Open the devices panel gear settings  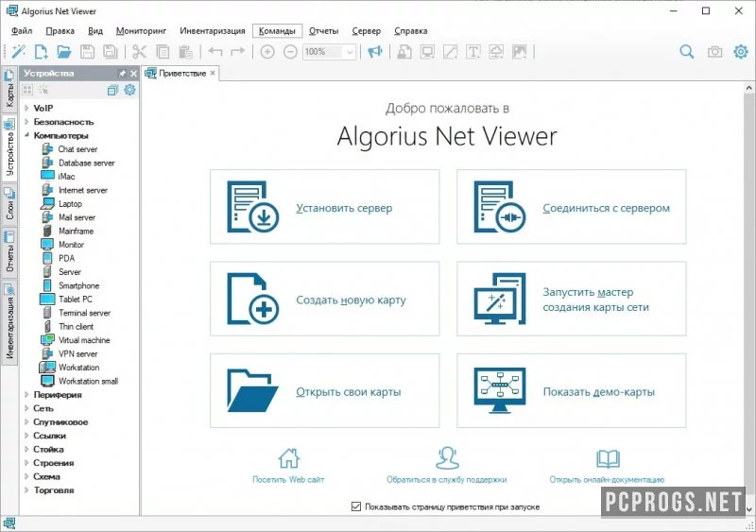coord(129,90)
